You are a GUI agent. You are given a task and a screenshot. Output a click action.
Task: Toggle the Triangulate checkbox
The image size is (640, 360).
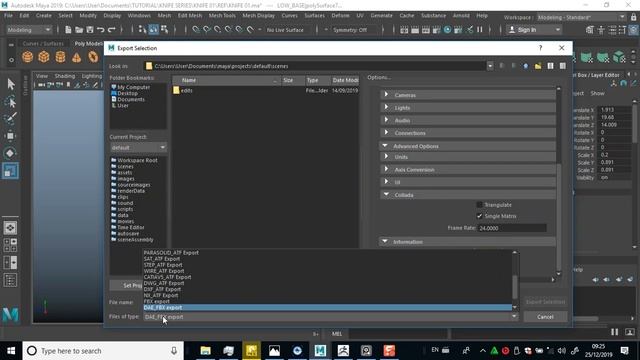[x=480, y=205]
